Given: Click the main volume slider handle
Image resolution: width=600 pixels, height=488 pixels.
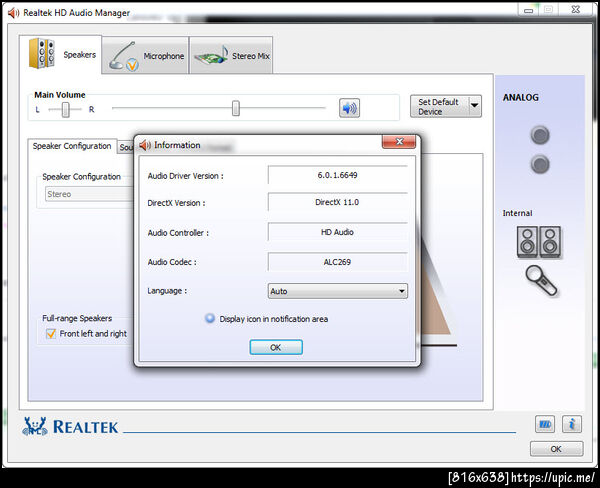Looking at the screenshot, I should coord(236,108).
